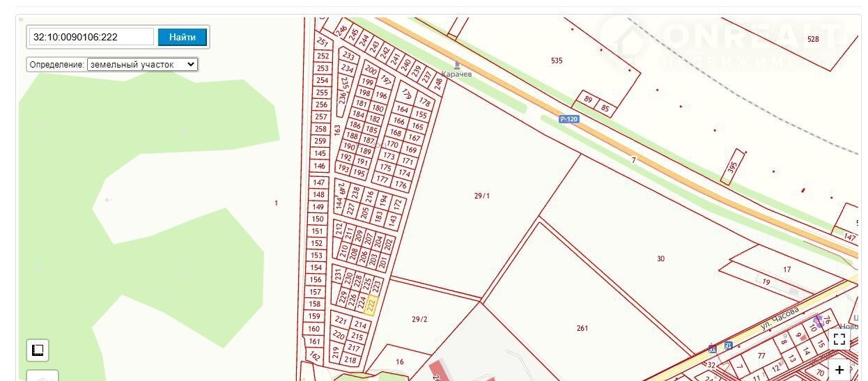Open the layers button below the ruler tool

(x=42, y=376)
